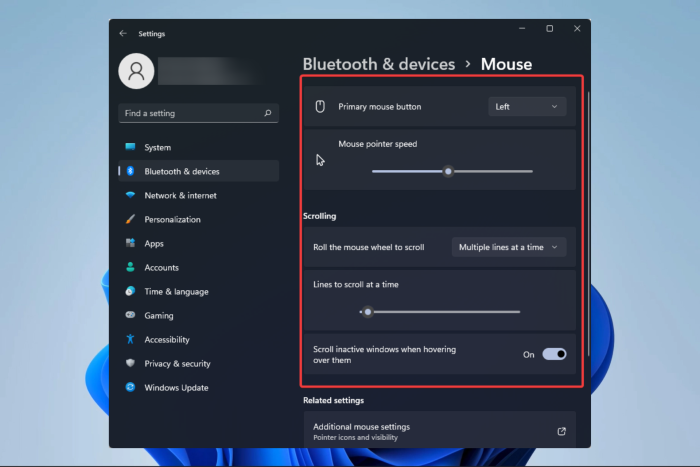Click the Personalization paintbrush icon

click(130, 219)
